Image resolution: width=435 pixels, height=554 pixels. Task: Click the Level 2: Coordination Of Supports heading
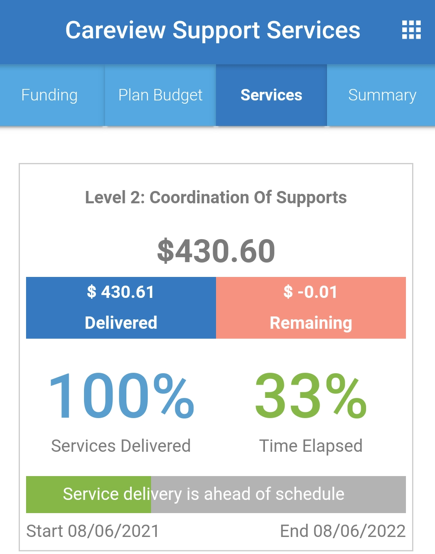tap(216, 198)
